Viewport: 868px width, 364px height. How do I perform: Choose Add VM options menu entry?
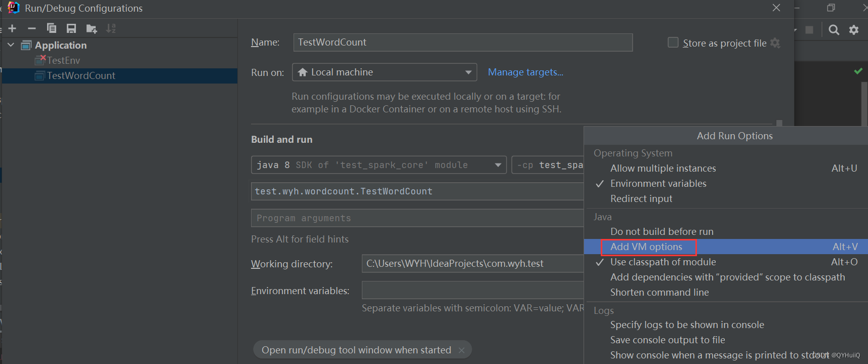726,247
